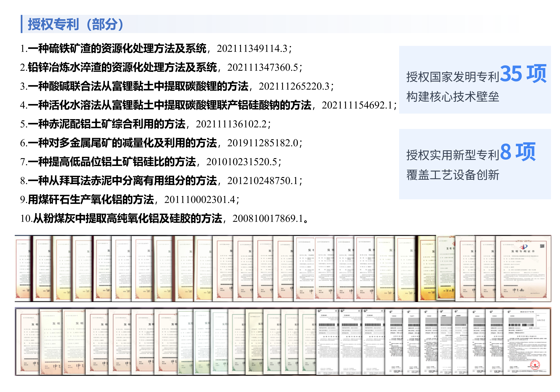Screen dimensions: 560x392
Task: Click the blue figure 8 项
Action: coord(518,152)
